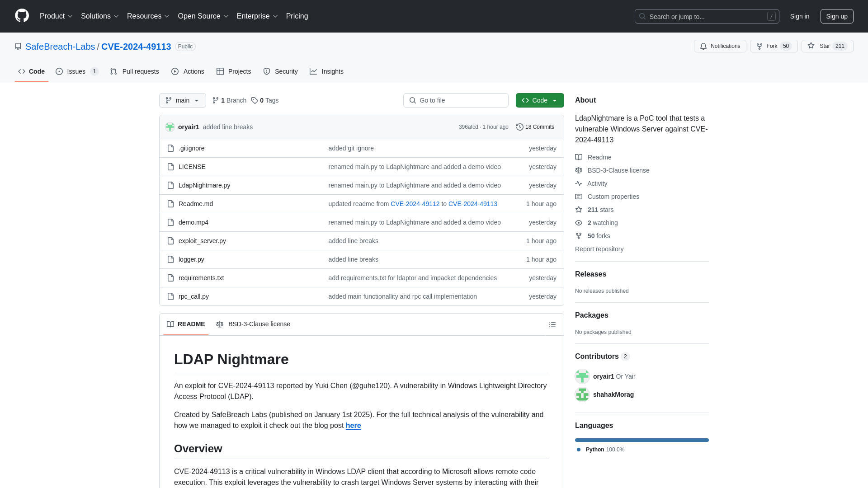The height and width of the screenshot is (488, 868).
Task: Open the Readme.md file
Action: [196, 204]
